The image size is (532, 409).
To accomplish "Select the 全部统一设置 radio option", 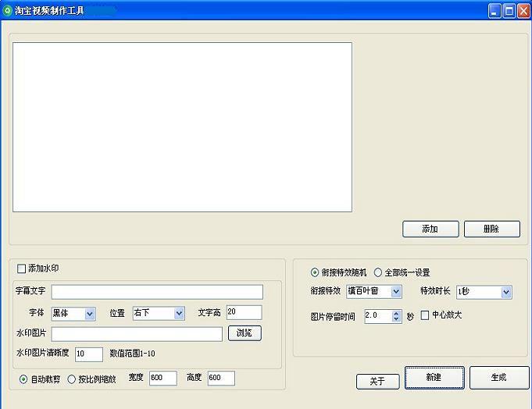I will coord(378,273).
